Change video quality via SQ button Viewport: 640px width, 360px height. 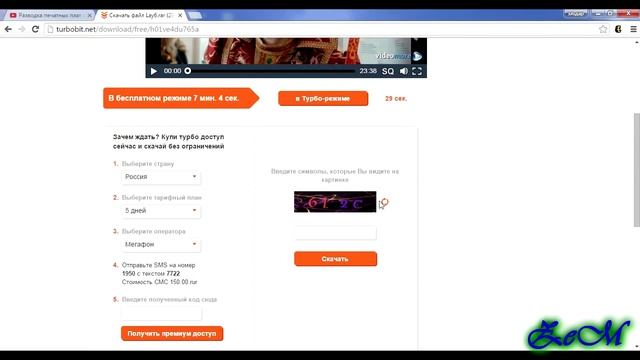pos(388,71)
